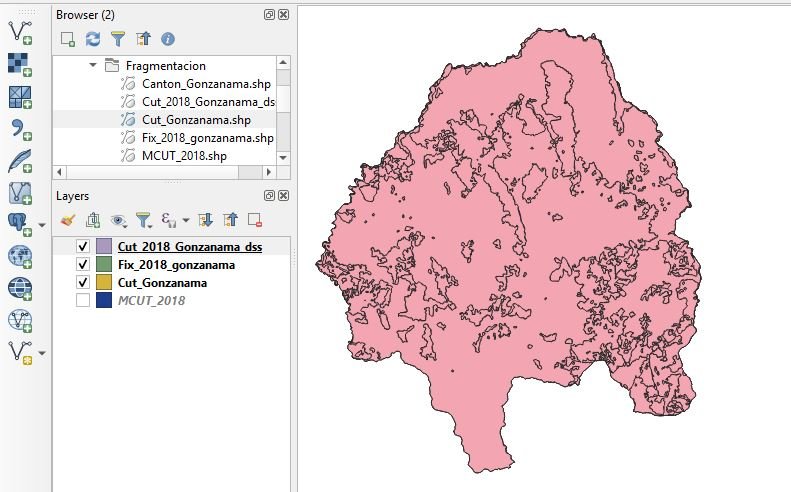Collapse the Fragmentacion folder
The image size is (791, 492).
pos(93,65)
